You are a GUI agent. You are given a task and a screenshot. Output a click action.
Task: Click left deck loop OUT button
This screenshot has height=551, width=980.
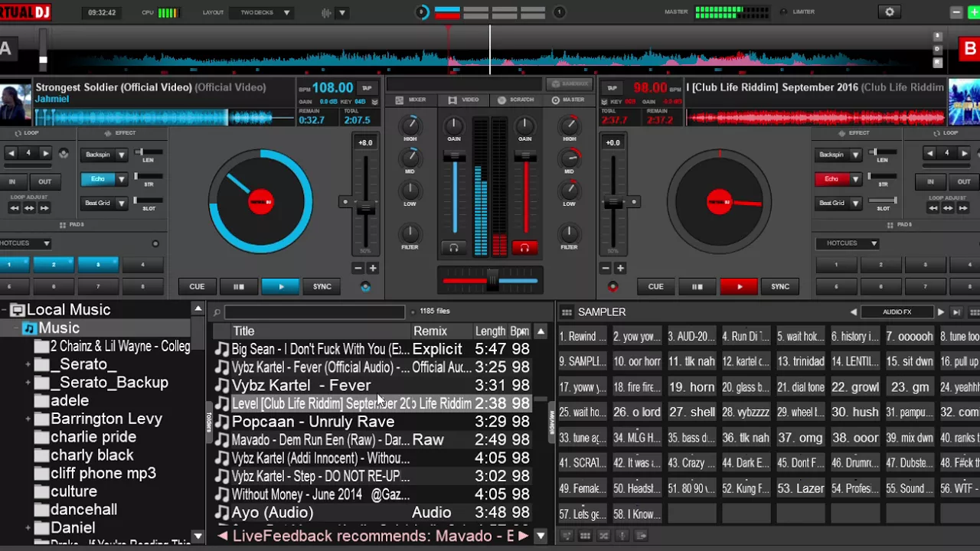[x=45, y=182]
